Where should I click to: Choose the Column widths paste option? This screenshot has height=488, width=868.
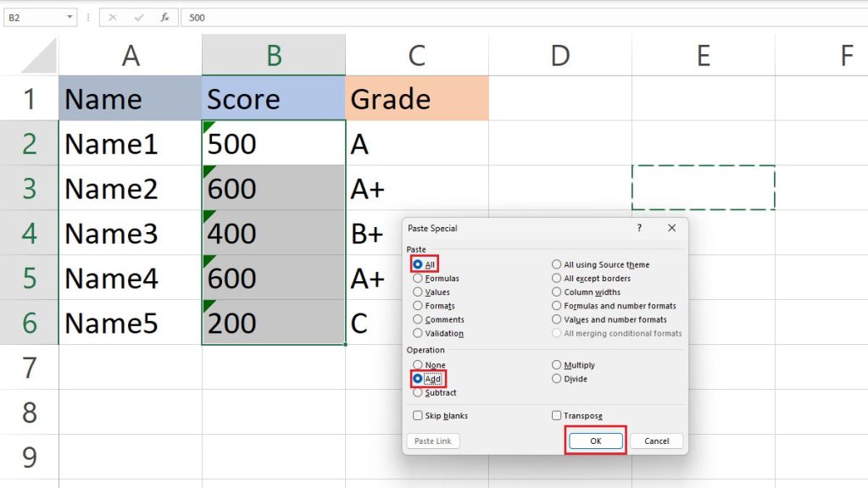pyautogui.click(x=555, y=291)
